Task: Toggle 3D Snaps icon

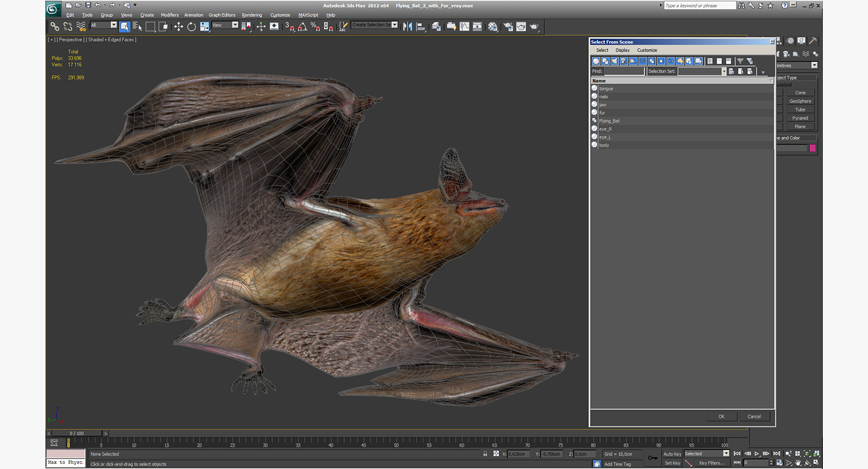Action: 290,26
